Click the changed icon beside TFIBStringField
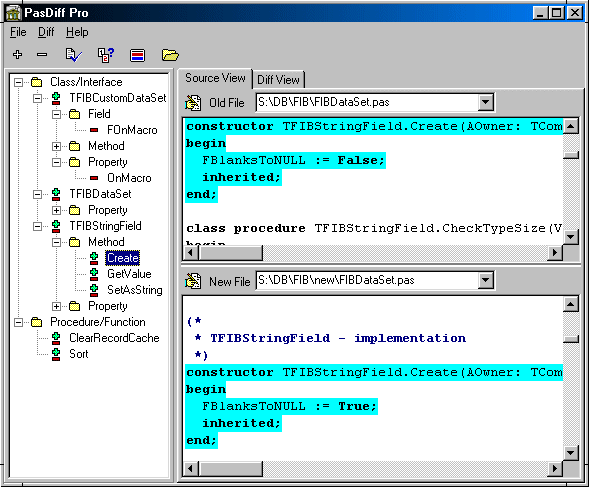The height and width of the screenshot is (487, 589). 56,226
